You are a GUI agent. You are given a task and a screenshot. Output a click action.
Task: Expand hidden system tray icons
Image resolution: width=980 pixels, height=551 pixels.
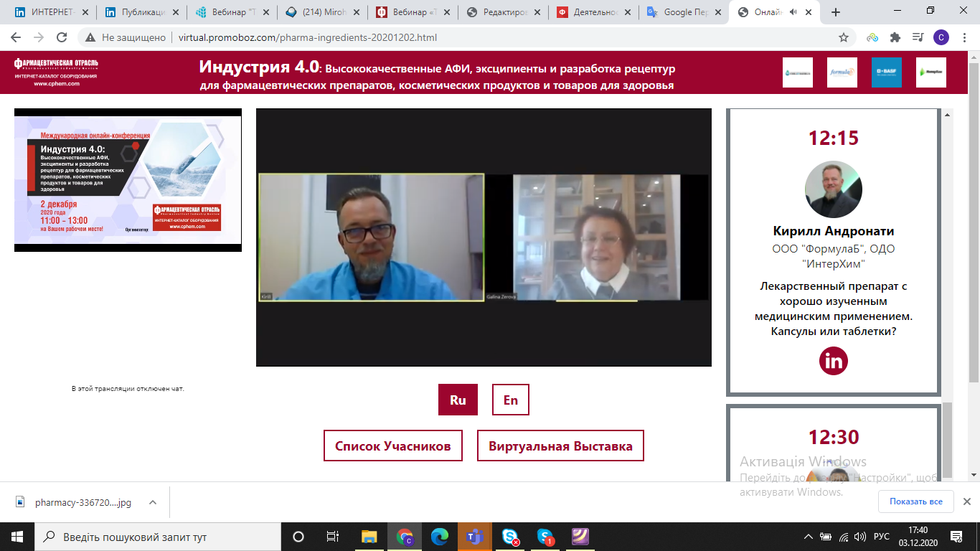pos(809,536)
